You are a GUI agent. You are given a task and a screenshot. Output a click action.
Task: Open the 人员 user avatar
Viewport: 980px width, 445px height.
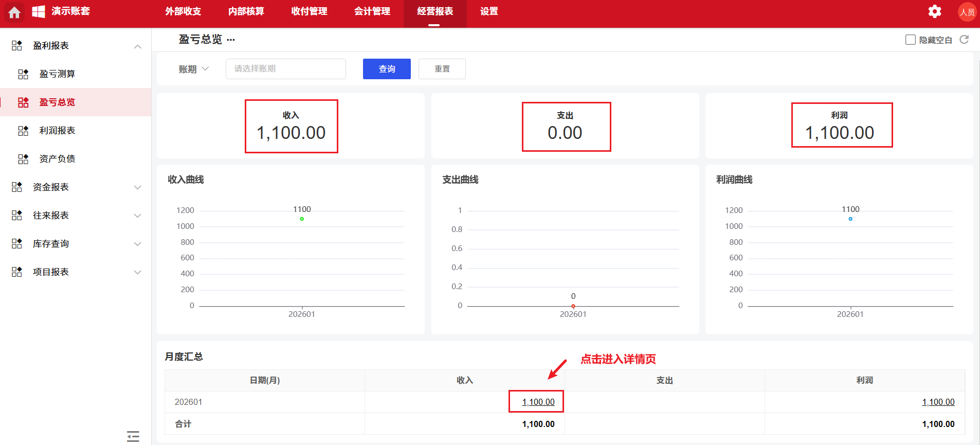[x=967, y=12]
